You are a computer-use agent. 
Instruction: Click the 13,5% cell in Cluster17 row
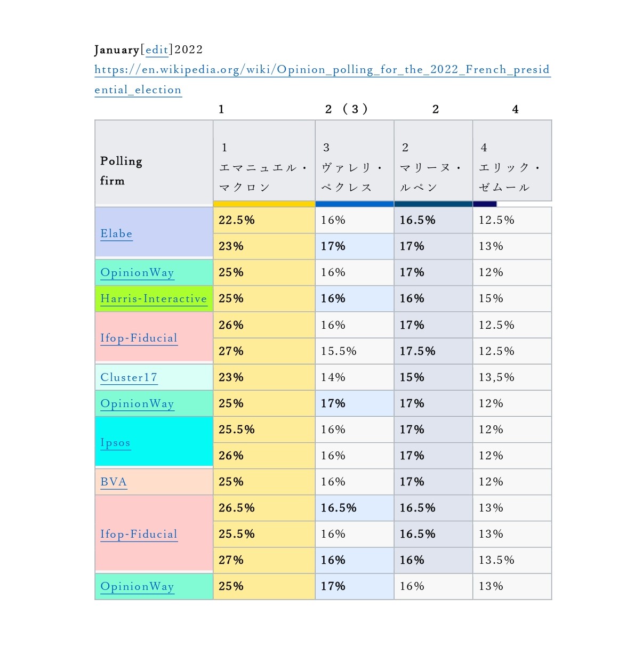512,377
